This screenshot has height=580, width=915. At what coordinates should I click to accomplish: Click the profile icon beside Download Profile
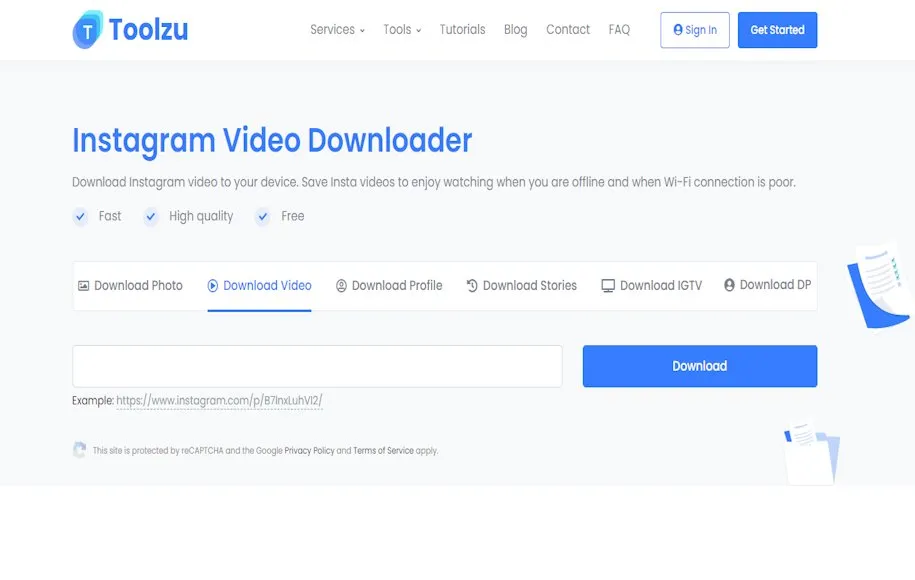[341, 286]
